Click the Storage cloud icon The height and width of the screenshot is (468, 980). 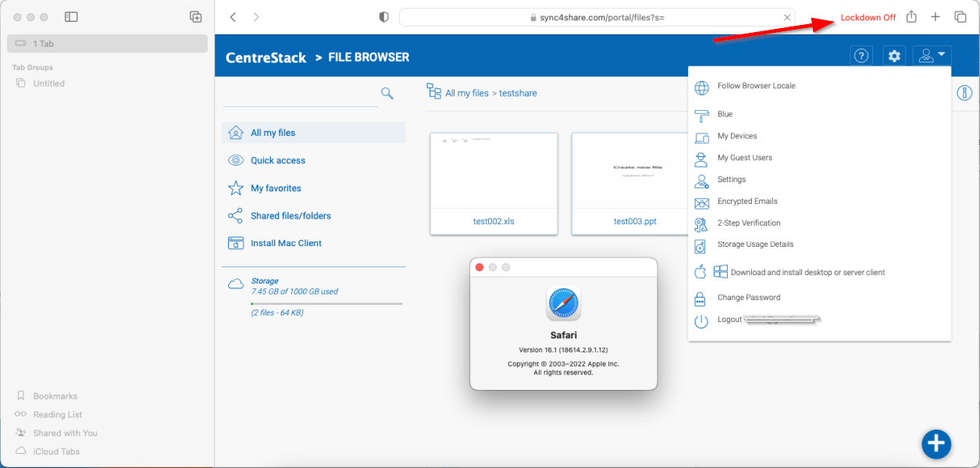[236, 284]
